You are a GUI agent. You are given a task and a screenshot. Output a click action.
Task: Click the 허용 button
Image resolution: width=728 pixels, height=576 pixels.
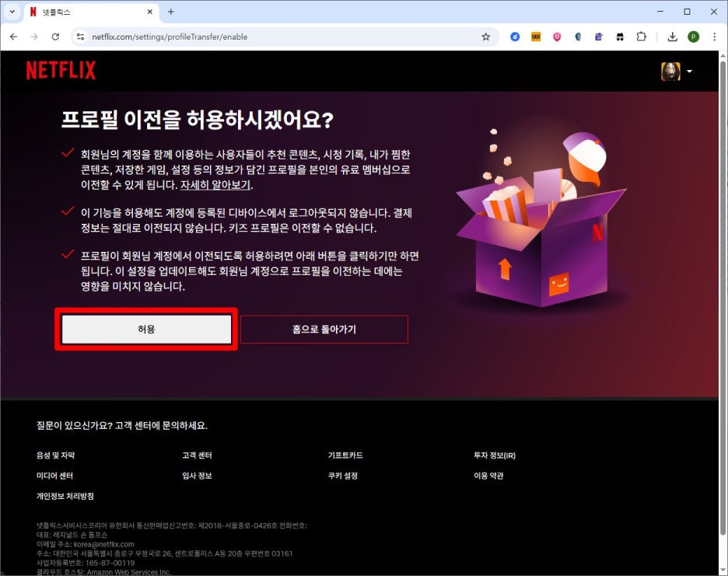coord(146,329)
